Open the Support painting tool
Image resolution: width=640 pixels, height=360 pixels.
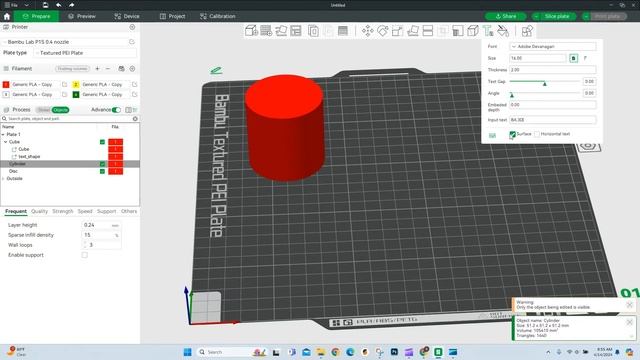(458, 31)
